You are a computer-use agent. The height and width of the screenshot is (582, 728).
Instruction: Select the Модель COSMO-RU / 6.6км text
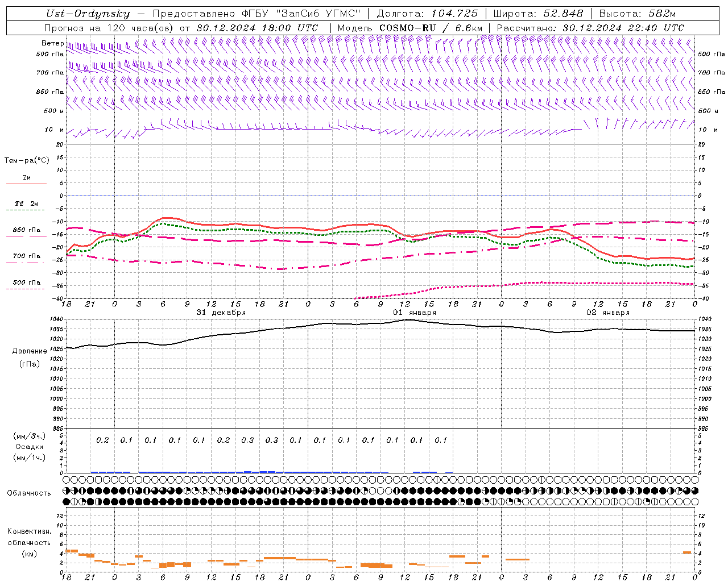(x=410, y=28)
